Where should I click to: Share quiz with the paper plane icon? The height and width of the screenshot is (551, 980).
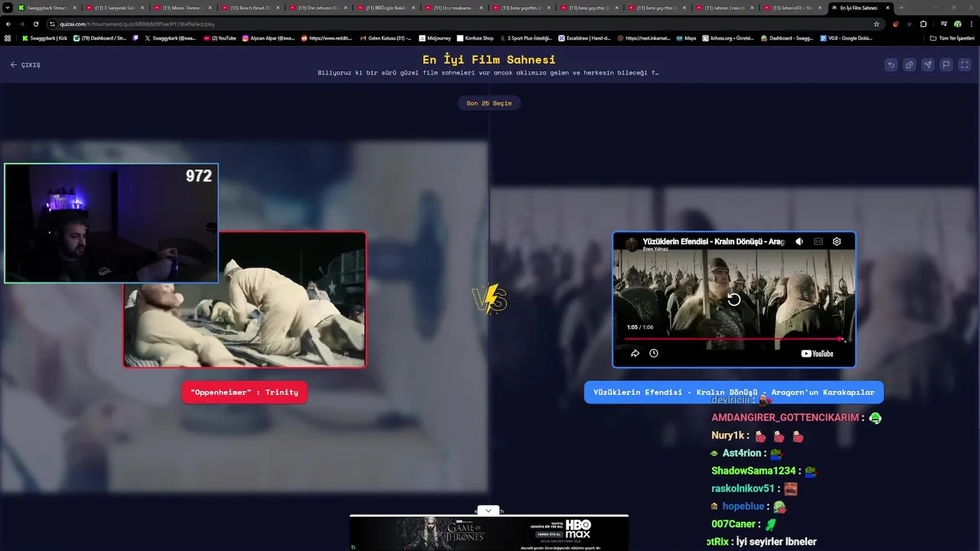(x=928, y=65)
